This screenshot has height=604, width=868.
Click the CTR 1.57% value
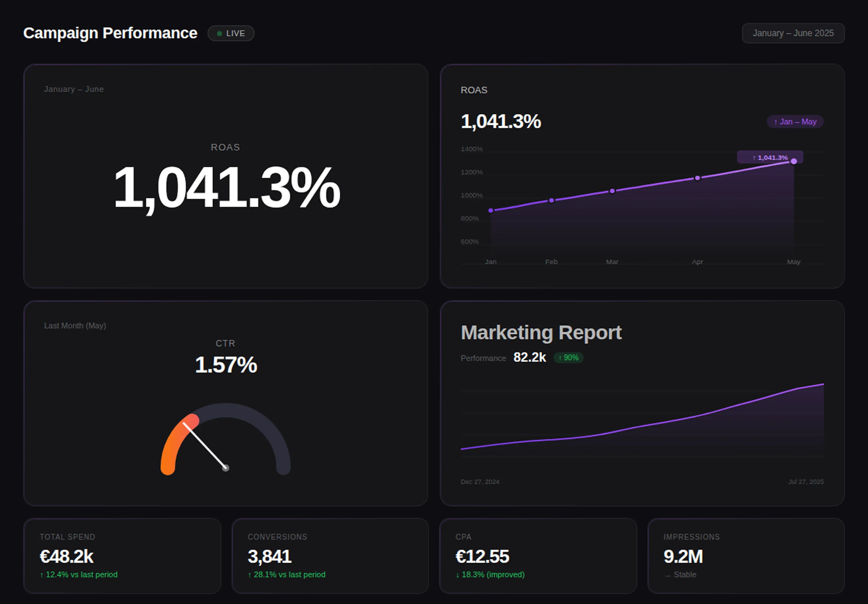226,365
